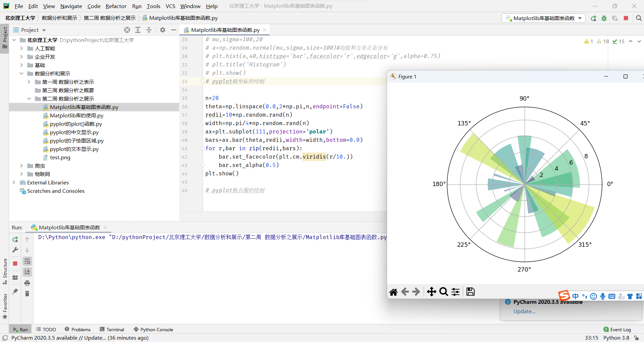Toggle tool window bars icon at bottom-left
This screenshot has height=342, width=644.
coord(5,338)
